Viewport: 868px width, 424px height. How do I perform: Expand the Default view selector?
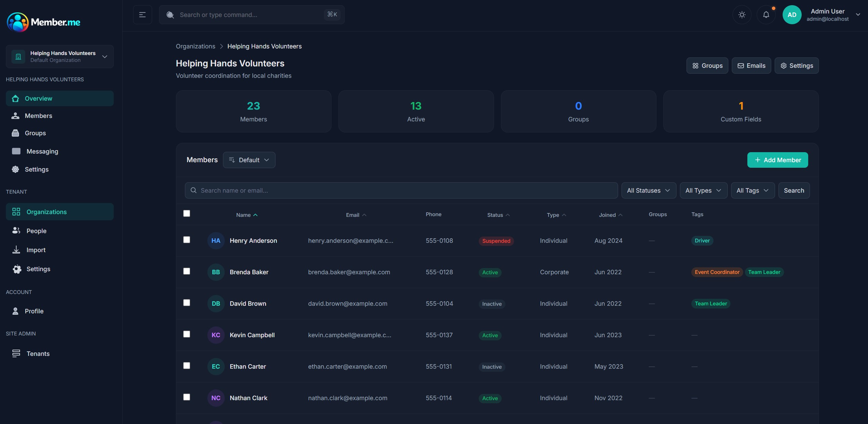[249, 160]
